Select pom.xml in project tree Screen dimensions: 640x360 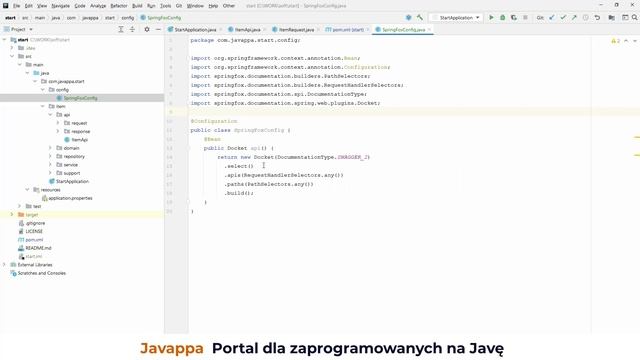click(x=34, y=240)
